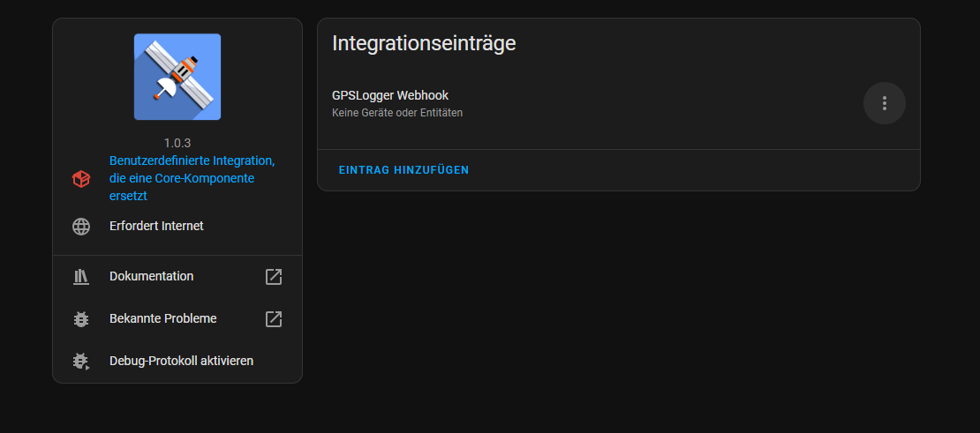Open the Dokumentation link

[177, 276]
